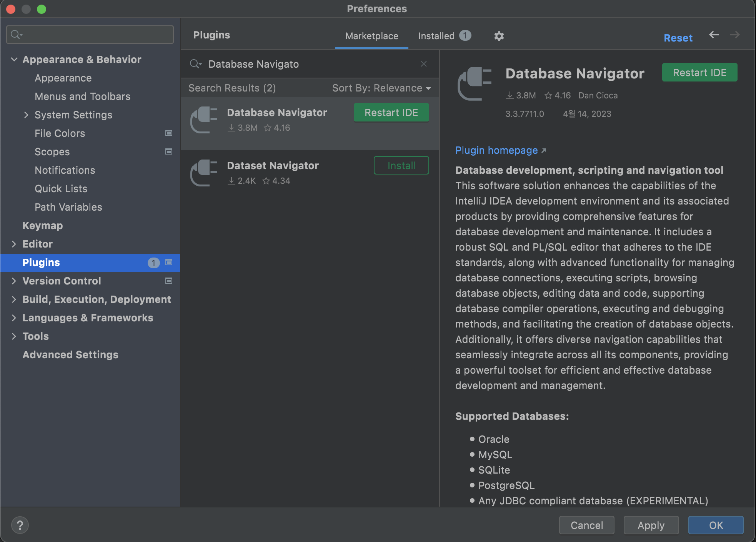Screen dimensions: 756x542
Task: Select the Marketplace tab
Action: click(x=371, y=36)
